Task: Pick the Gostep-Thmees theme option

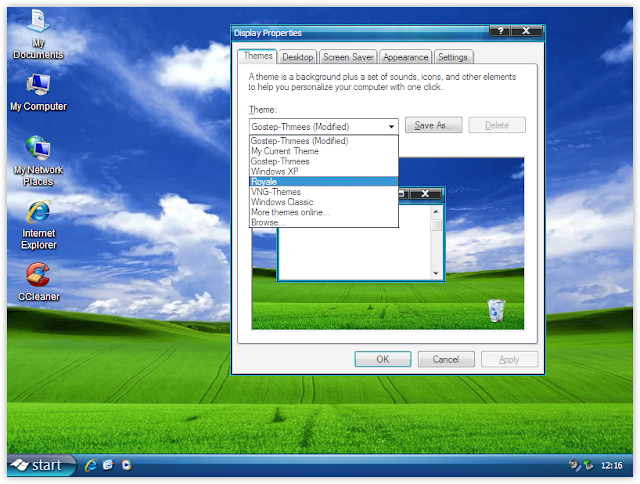Action: pyautogui.click(x=324, y=161)
